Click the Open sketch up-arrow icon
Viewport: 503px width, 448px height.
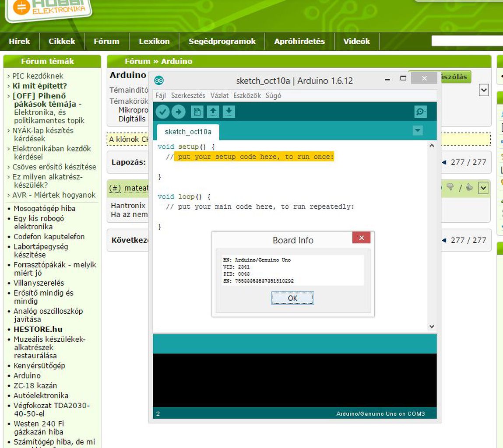[x=213, y=112]
